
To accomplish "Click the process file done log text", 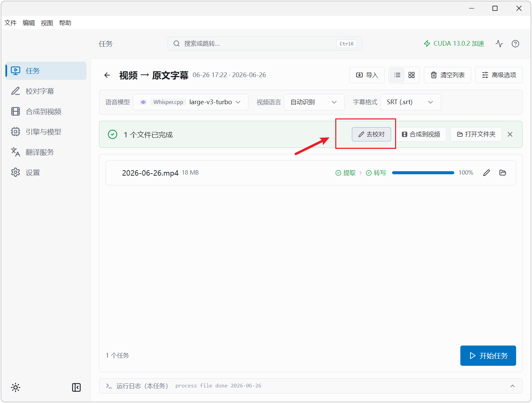I will coord(218,386).
